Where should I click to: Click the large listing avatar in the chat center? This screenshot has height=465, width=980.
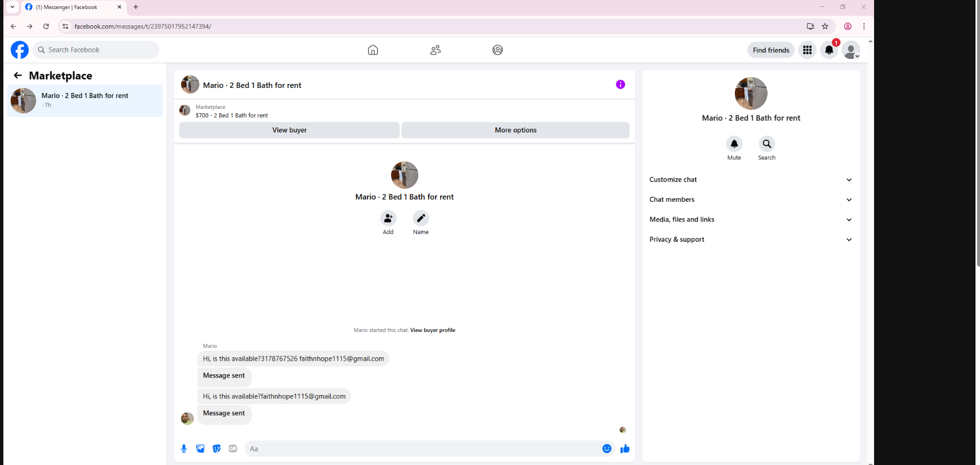405,175
